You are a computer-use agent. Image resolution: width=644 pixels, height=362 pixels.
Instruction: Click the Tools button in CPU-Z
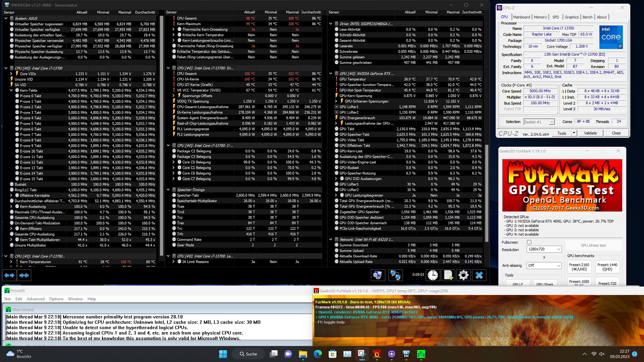[562, 133]
